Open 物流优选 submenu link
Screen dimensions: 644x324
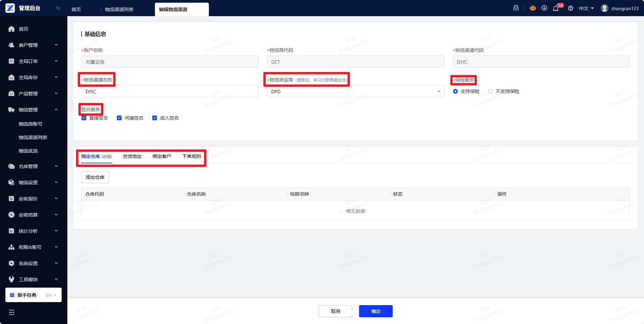point(28,151)
